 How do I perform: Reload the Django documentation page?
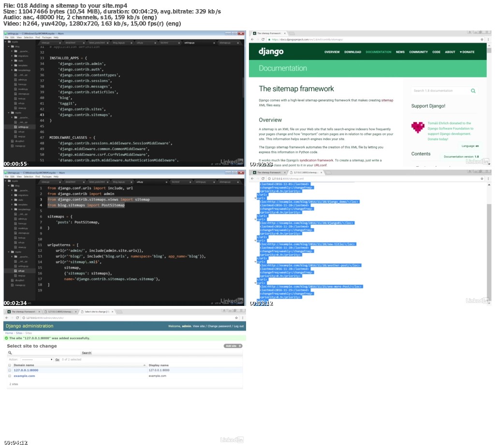[x=262, y=40]
